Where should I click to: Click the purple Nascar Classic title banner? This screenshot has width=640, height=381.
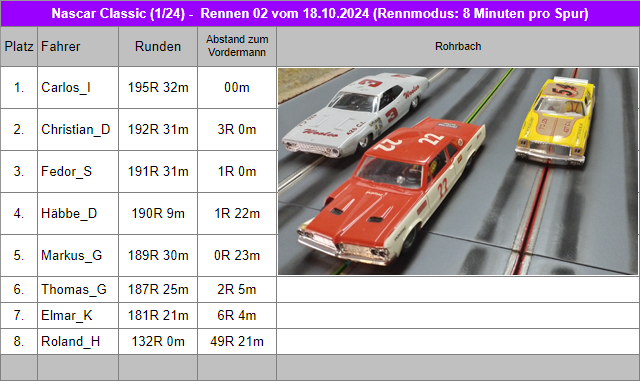coord(320,13)
